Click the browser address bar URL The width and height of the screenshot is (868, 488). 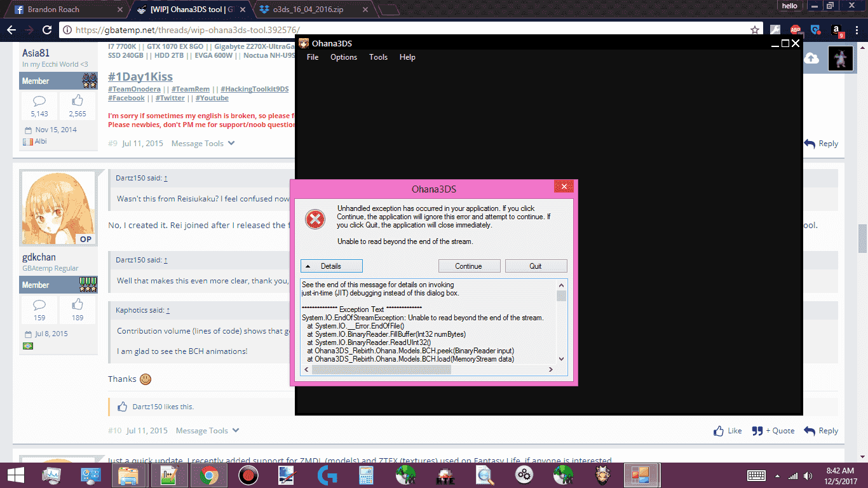tap(187, 30)
